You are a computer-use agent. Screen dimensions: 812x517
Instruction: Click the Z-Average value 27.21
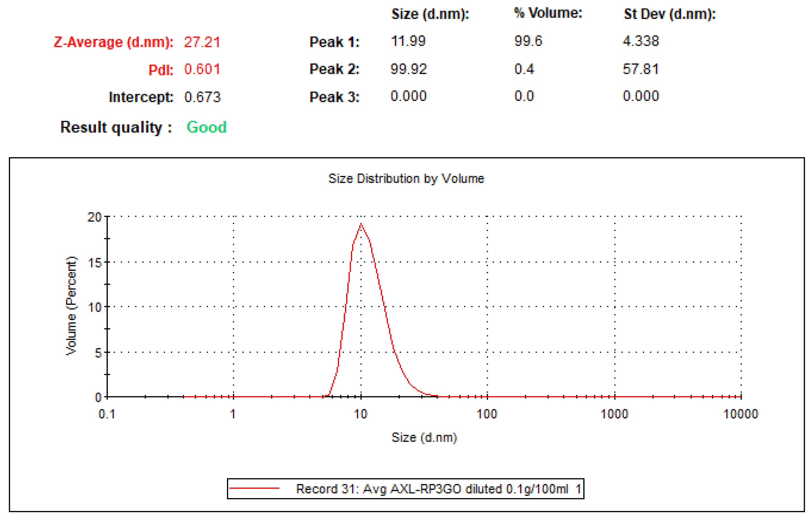[202, 42]
